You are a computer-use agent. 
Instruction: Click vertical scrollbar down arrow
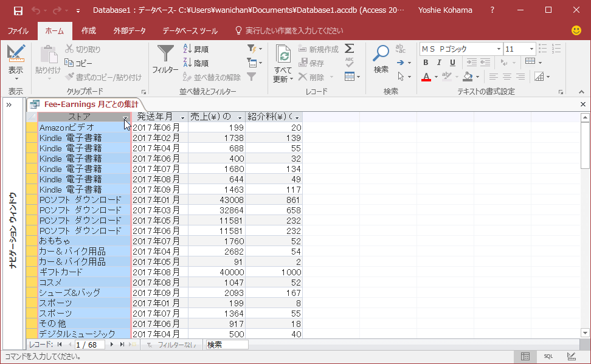pos(585,333)
